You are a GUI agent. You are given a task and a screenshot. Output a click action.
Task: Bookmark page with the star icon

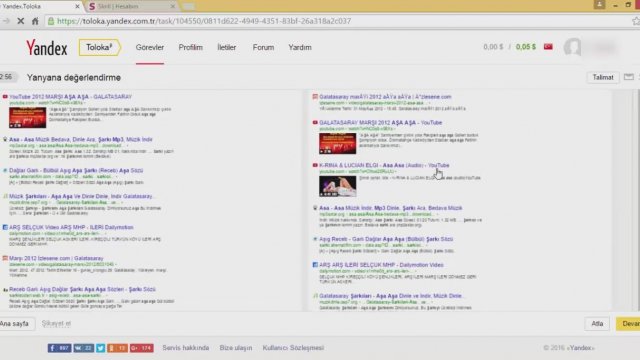coord(636,21)
